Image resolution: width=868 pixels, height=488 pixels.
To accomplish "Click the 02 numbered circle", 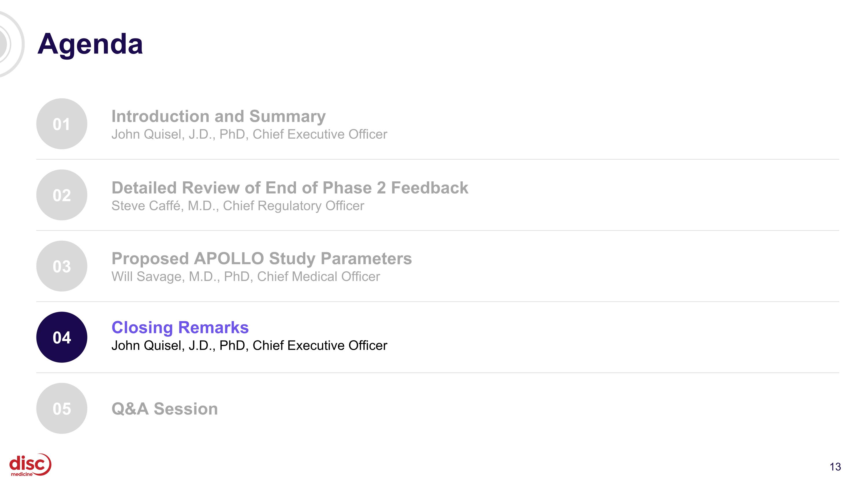I will click(62, 195).
